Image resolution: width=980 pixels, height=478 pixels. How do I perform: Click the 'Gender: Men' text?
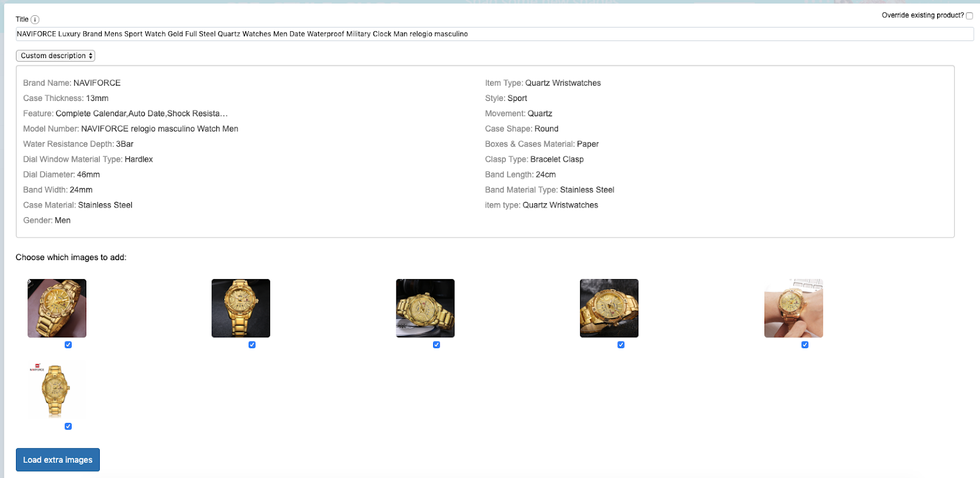[47, 221]
